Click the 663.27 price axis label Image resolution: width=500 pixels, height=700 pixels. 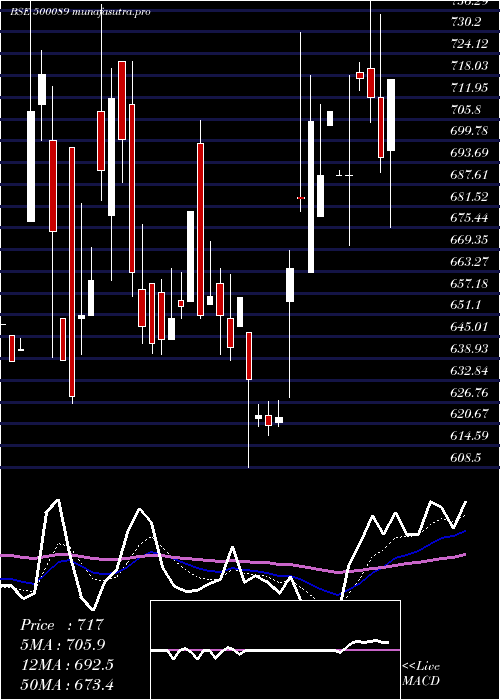click(469, 262)
